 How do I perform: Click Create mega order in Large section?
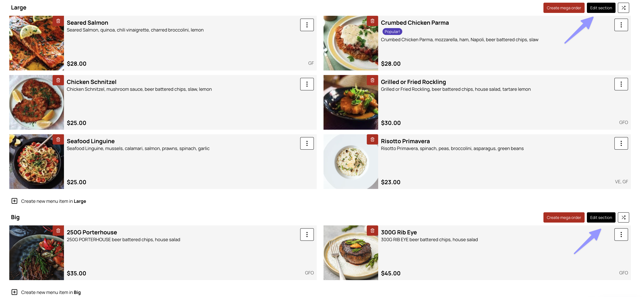click(x=564, y=8)
